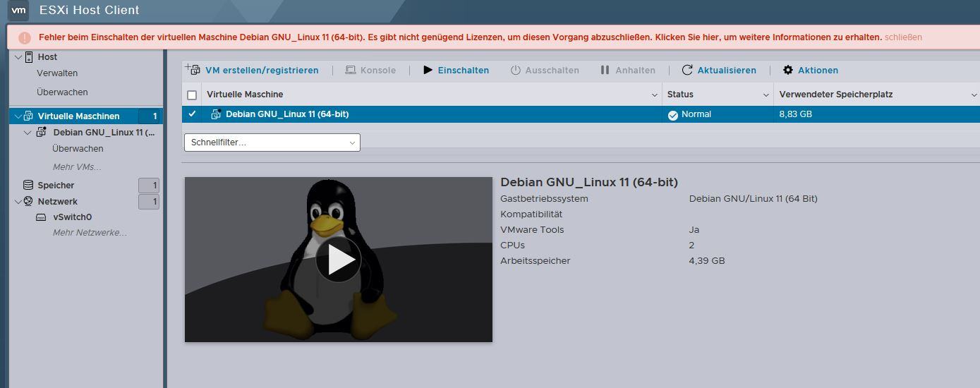980x388 pixels.
Task: Click the Debian GNU_Linux 11 details heading
Action: (x=589, y=182)
